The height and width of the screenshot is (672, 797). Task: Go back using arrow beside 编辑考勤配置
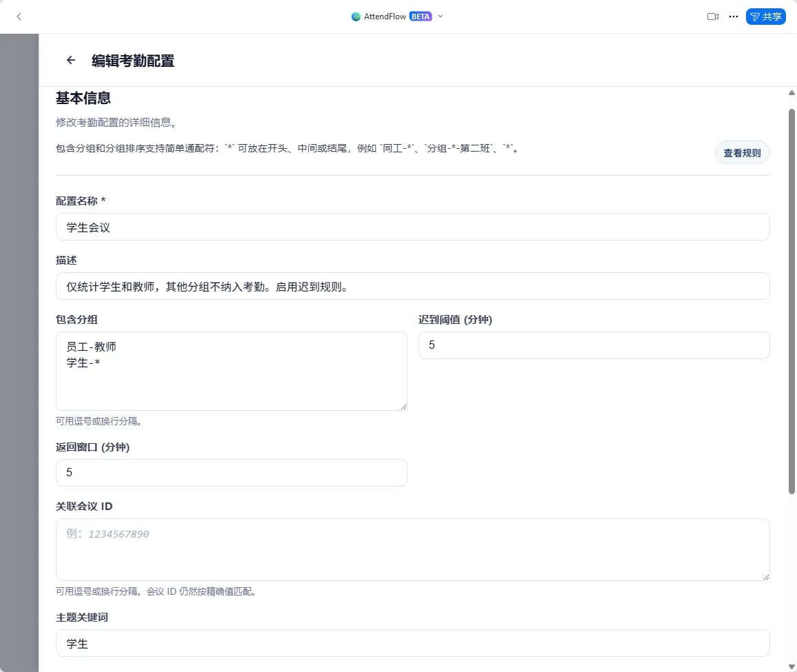click(70, 61)
